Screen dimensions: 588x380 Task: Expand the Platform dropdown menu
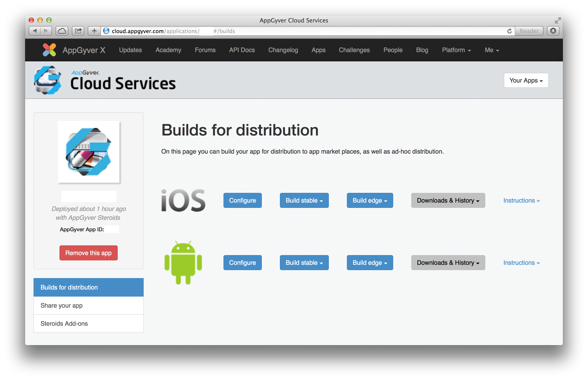(456, 50)
